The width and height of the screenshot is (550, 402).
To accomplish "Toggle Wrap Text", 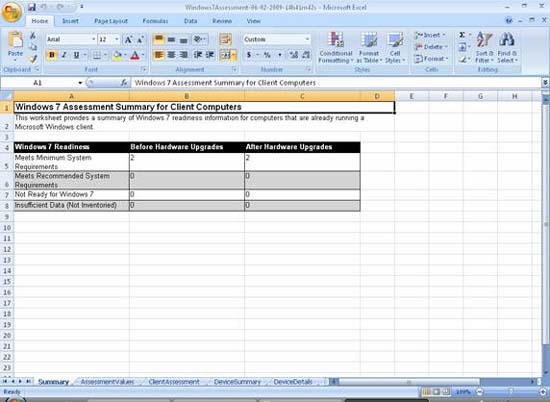I will click(225, 39).
